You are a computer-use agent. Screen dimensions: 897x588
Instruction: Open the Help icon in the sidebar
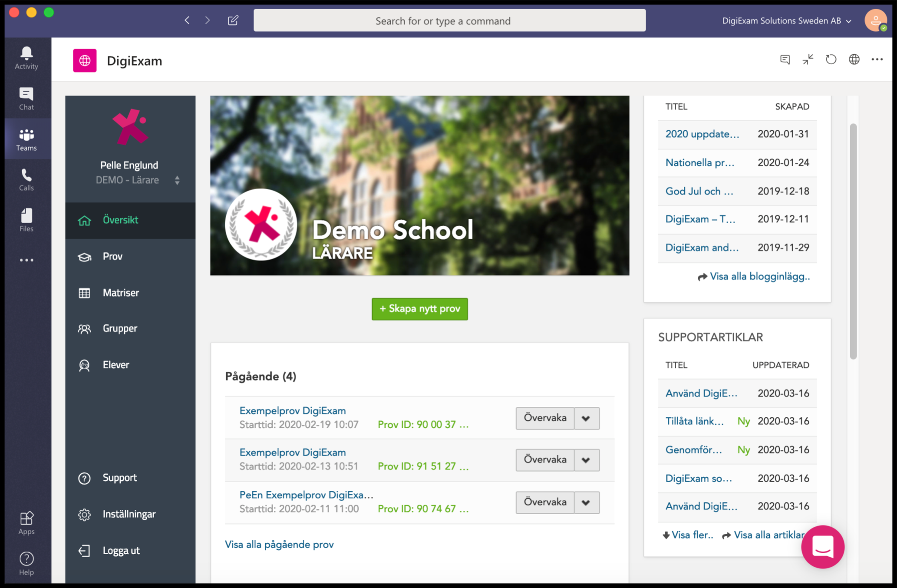click(x=26, y=563)
